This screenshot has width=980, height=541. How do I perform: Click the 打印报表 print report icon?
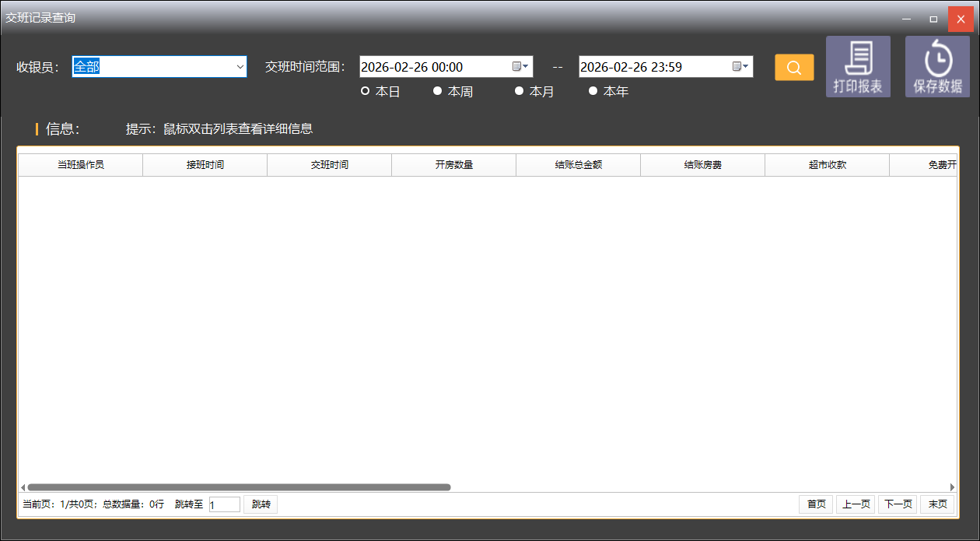click(858, 67)
